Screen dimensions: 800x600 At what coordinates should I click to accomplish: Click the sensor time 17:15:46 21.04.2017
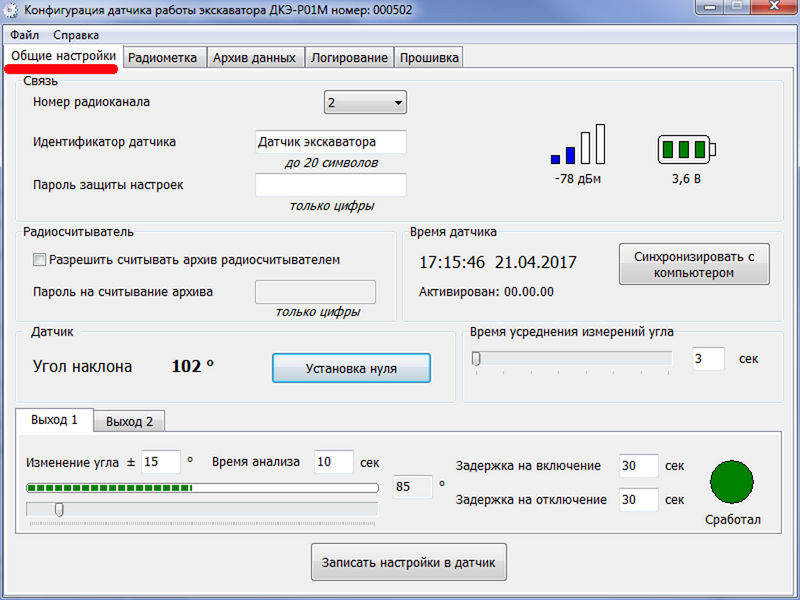tap(498, 262)
